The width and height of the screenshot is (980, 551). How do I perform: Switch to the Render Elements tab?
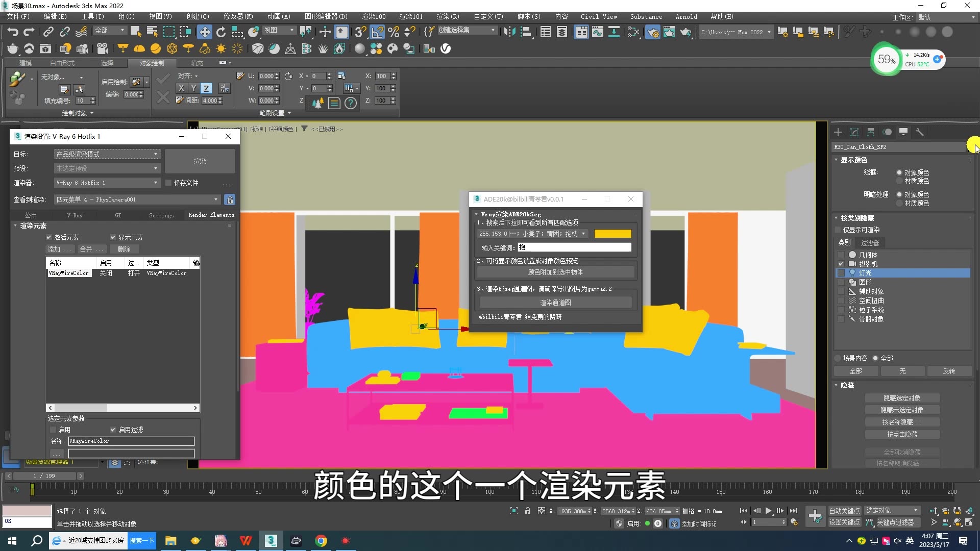pos(211,215)
